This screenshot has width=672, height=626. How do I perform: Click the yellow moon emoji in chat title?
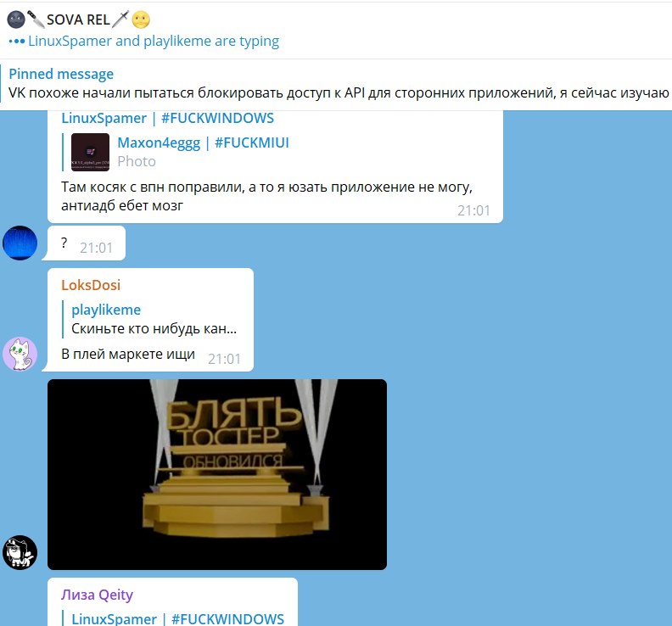(141, 20)
